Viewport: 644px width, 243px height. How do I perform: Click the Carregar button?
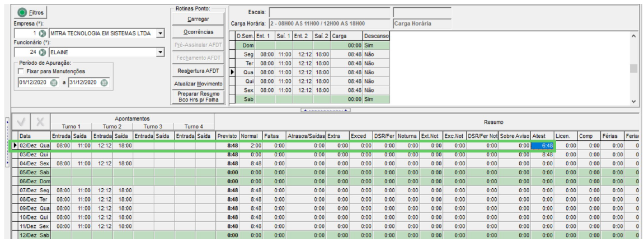coord(199,19)
